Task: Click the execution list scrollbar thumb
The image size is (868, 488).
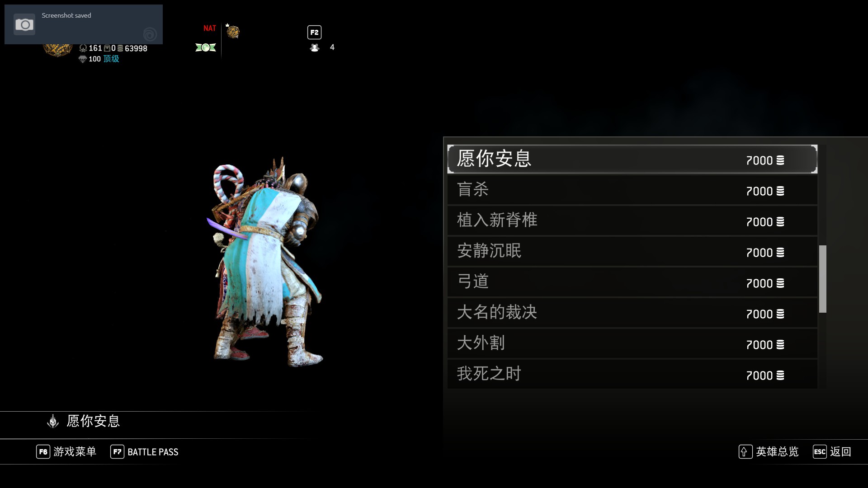Action: [823, 279]
